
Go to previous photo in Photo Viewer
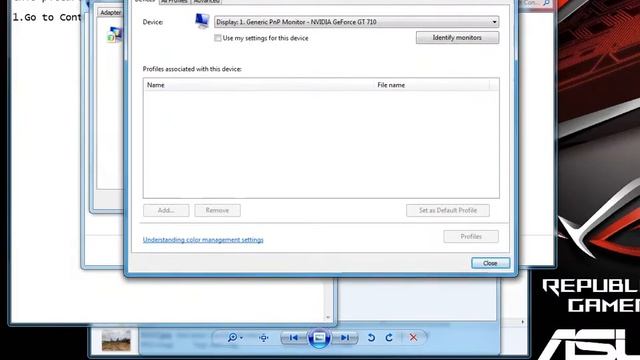[293, 338]
